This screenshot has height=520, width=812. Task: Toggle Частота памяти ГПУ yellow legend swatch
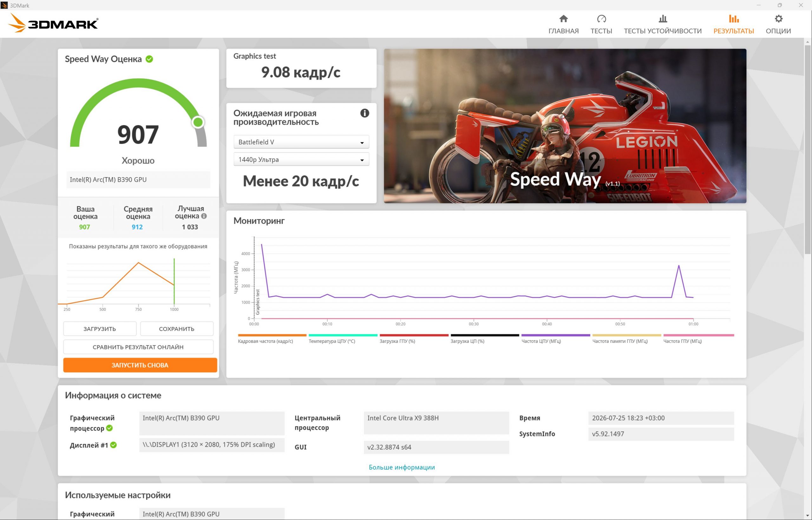click(627, 335)
